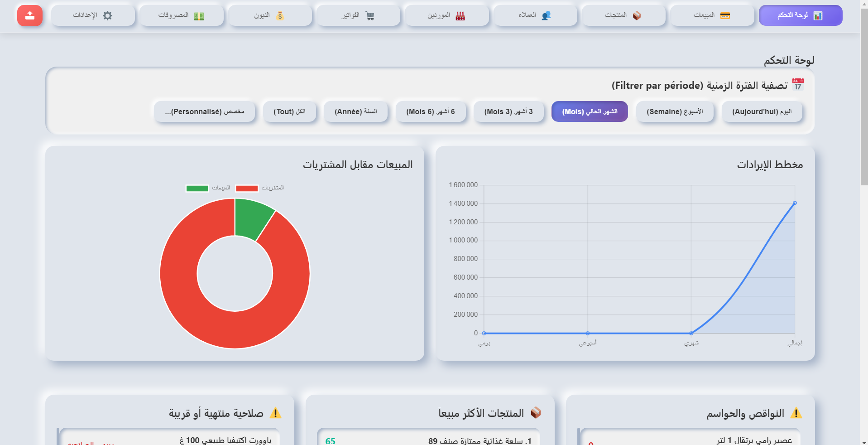This screenshot has height=445, width=868.
Task: Open the لوحة التحكم dashboard tab
Action: tap(800, 15)
